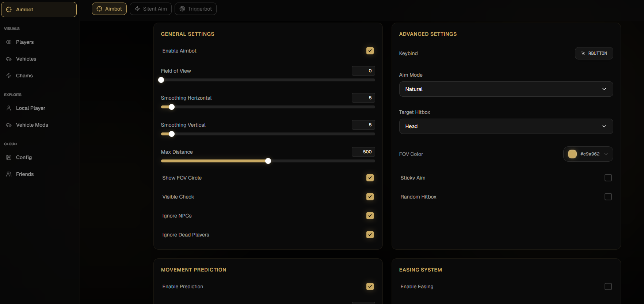The height and width of the screenshot is (304, 644).
Task: Open the Players section via eye icon
Action: point(9,42)
